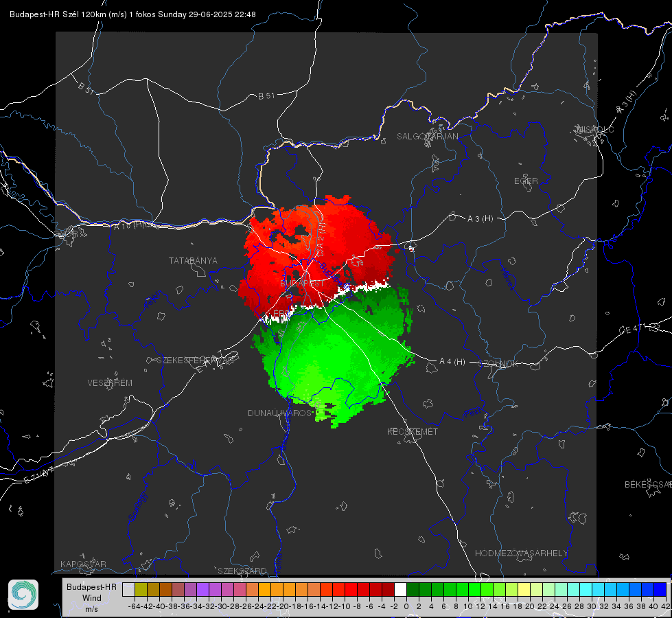Click the KECSKEMÉT city label
The height and width of the screenshot is (618, 672).
click(413, 431)
